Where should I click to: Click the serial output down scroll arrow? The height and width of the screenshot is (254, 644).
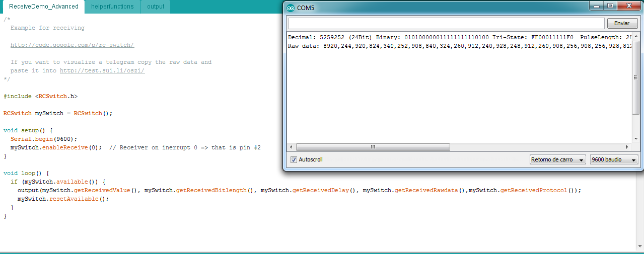tap(635, 139)
